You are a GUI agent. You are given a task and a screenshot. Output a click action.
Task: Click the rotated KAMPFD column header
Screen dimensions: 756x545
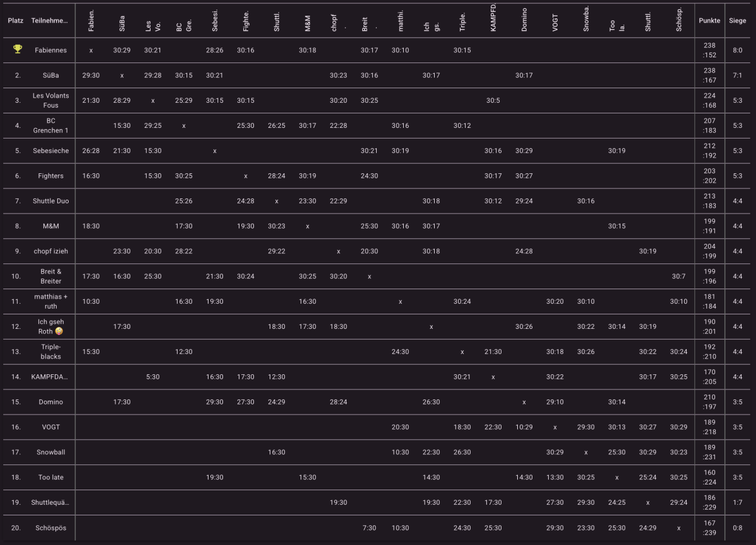tap(493, 19)
